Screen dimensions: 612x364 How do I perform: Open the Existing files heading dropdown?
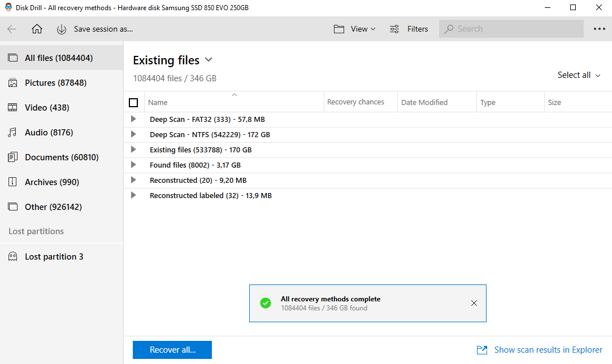point(208,60)
